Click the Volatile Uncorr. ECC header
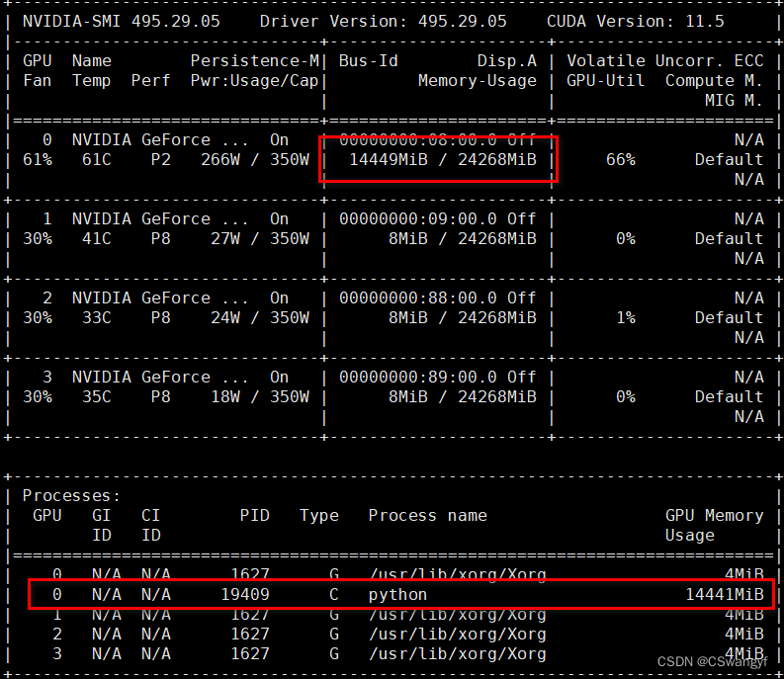Screen dimensions: 784x679 tap(665, 60)
